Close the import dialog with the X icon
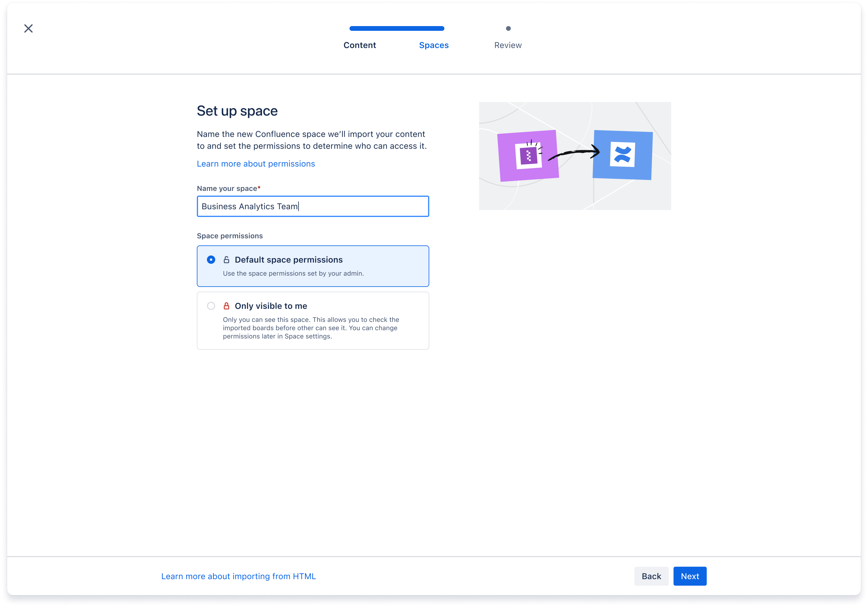This screenshot has height=607, width=868. pyautogui.click(x=28, y=28)
